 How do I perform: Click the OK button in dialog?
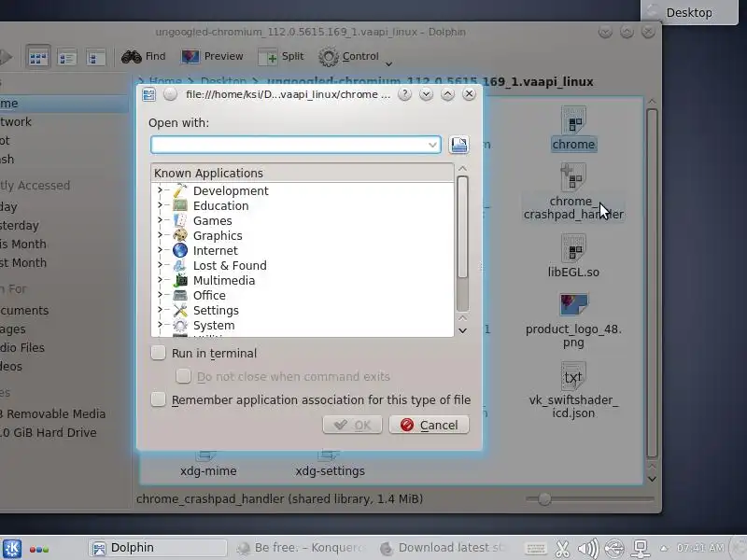pyautogui.click(x=353, y=425)
